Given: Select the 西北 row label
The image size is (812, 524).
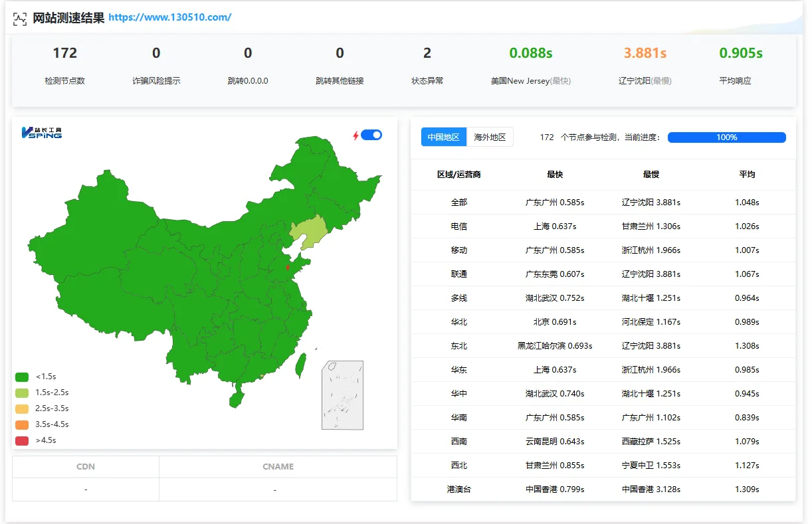Looking at the screenshot, I should click(x=458, y=466).
